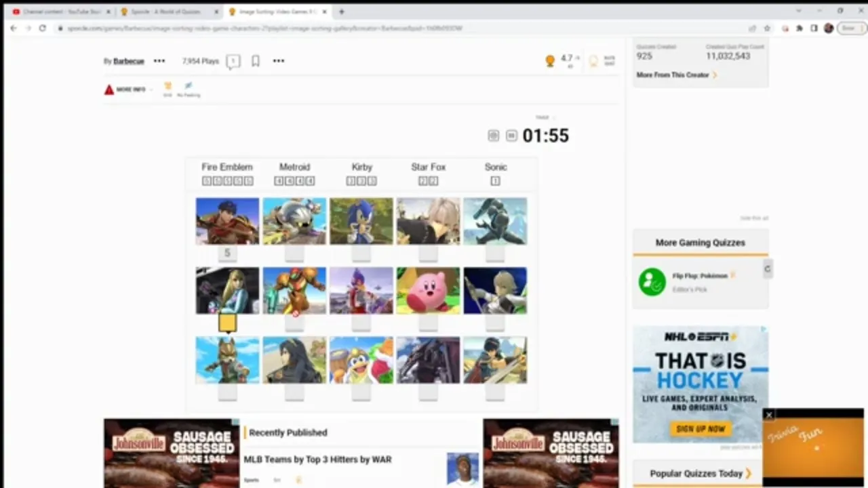Image resolution: width=868 pixels, height=488 pixels.
Task: Click the Johnsonville sausage ad on left
Action: (172, 453)
